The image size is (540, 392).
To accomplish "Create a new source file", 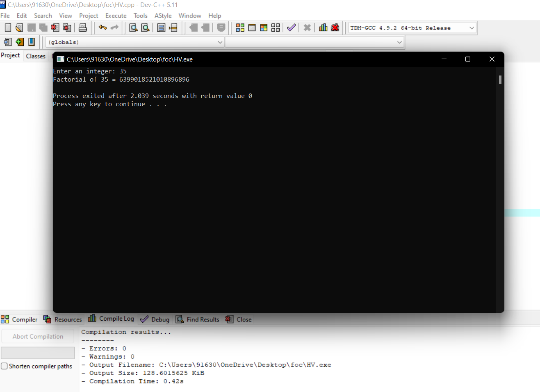I will tap(7, 27).
